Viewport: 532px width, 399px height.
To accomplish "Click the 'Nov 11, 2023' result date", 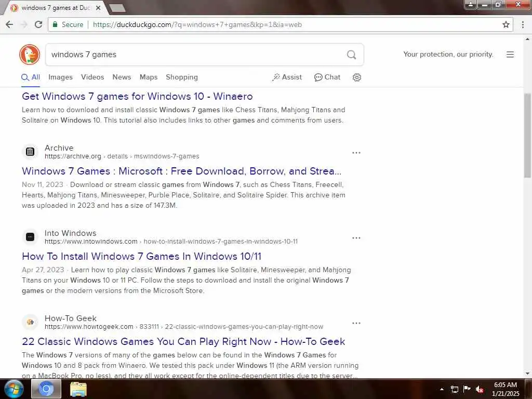I will click(x=43, y=184).
